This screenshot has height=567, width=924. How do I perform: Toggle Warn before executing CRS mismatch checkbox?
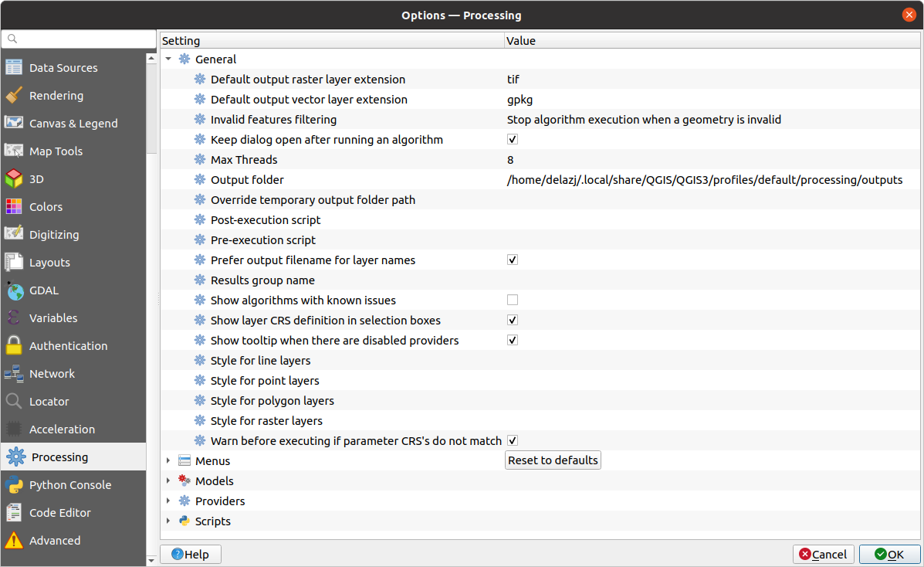(513, 440)
